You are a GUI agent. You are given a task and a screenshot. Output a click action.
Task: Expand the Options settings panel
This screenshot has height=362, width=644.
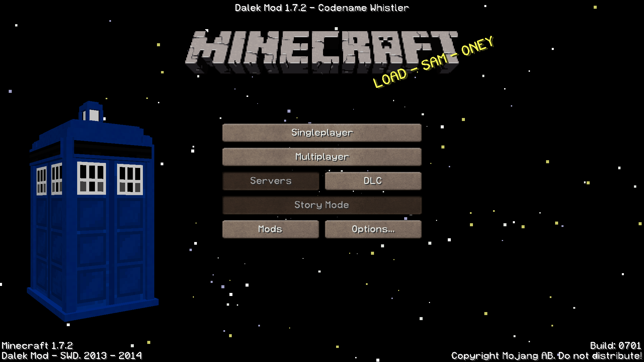[372, 229]
